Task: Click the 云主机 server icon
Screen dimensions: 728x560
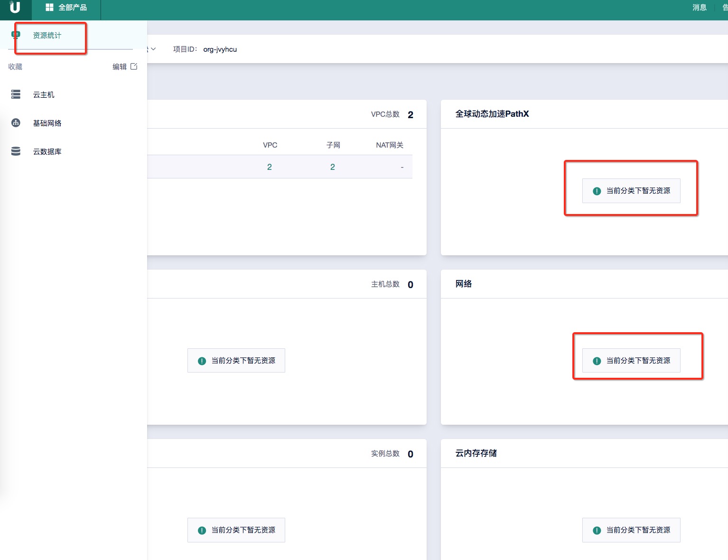Action: coord(16,94)
